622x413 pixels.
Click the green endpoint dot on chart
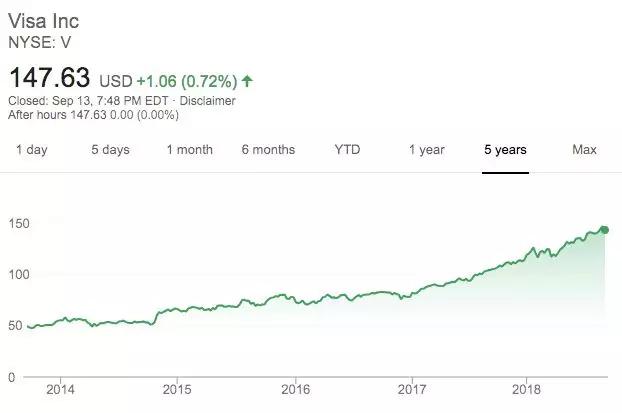coord(604,230)
